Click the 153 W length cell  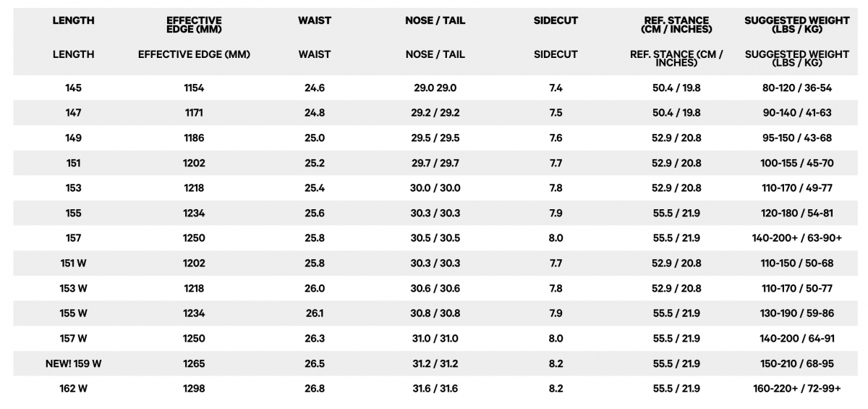click(73, 288)
